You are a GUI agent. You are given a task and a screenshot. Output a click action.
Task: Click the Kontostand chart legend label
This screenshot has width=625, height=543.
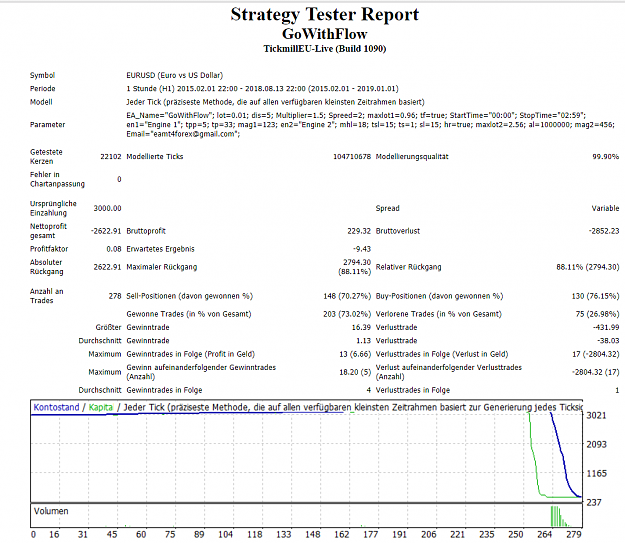[56, 407]
